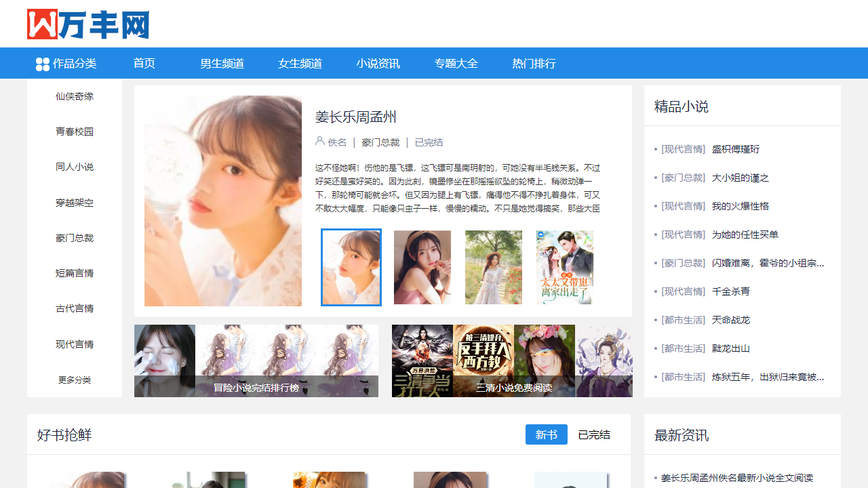Select 小说资讯 in the navigation bar

(378, 64)
